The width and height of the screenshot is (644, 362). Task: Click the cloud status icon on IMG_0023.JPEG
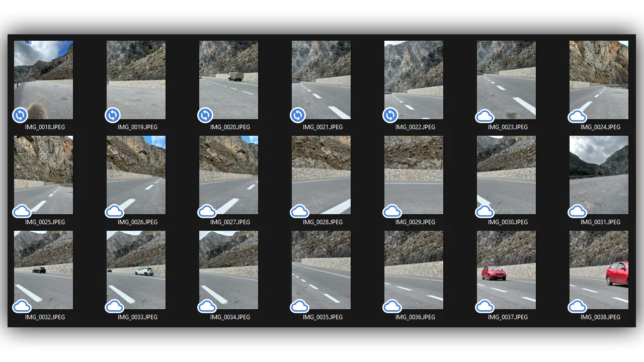coord(485,116)
